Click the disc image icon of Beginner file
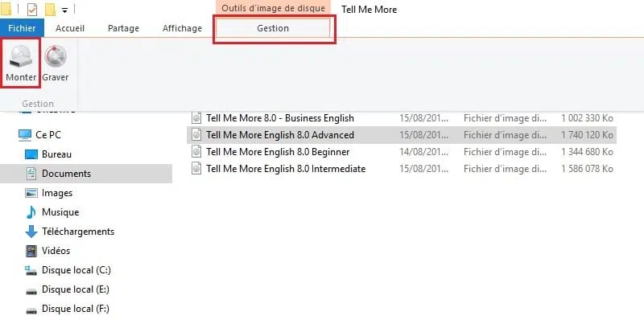This screenshot has height=324, width=644. 196,152
